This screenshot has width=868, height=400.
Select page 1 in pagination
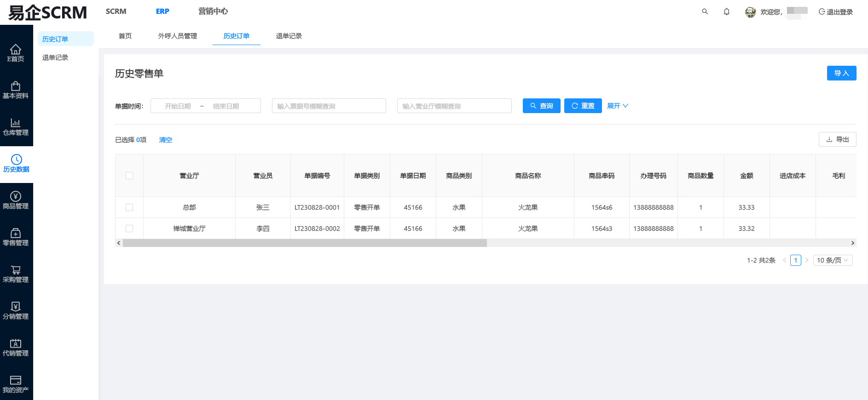click(796, 260)
